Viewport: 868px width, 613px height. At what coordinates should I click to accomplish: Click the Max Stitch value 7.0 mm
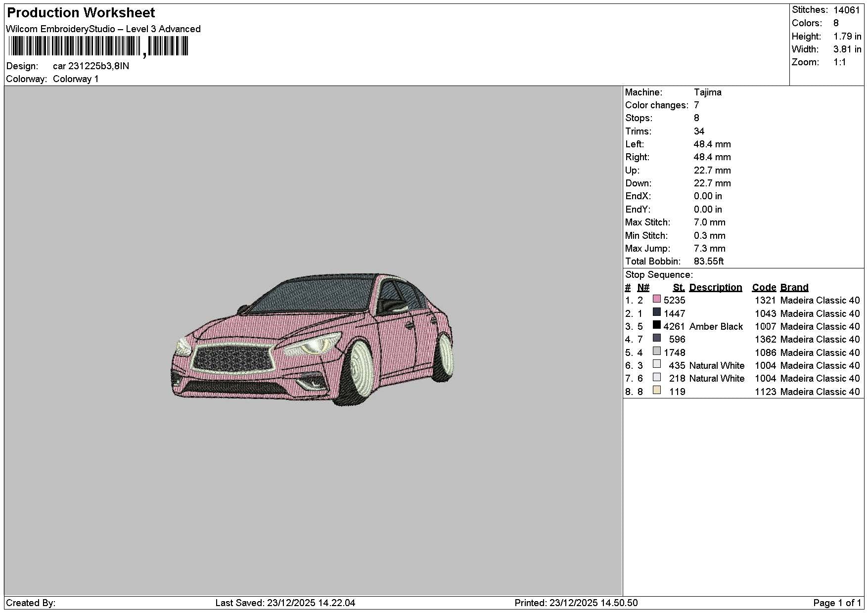pyautogui.click(x=709, y=222)
